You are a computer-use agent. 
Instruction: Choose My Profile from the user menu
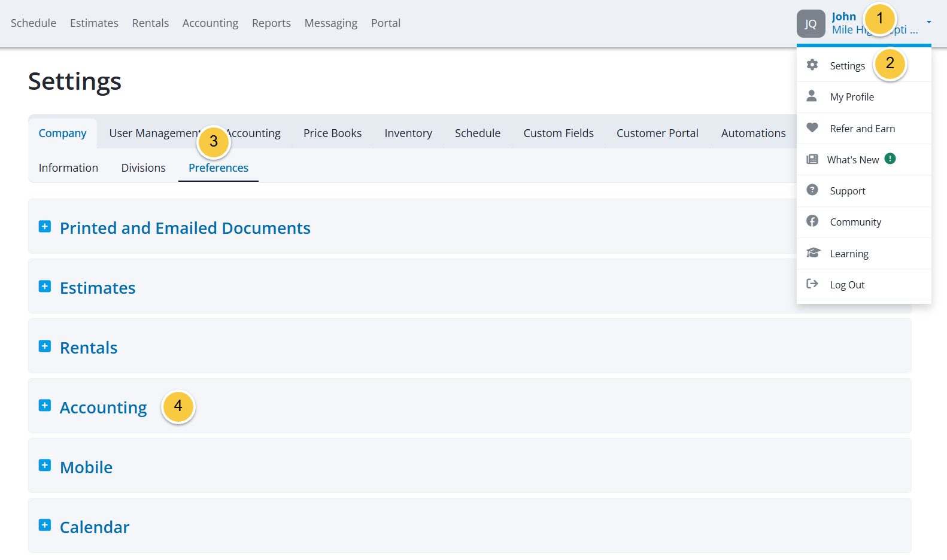[864, 97]
